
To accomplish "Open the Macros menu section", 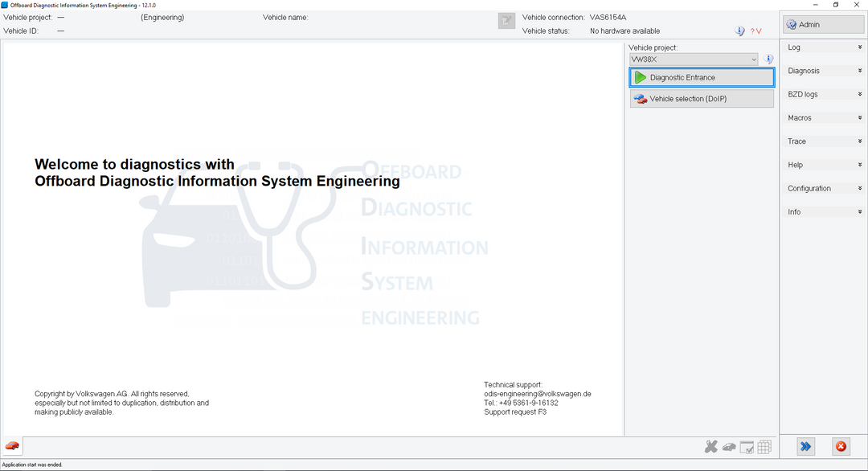I will tap(824, 118).
